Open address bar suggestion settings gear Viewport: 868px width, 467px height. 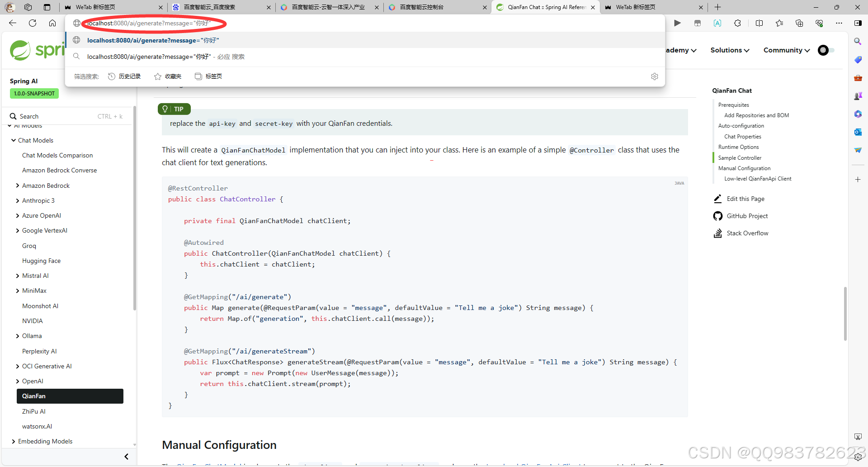coord(655,76)
